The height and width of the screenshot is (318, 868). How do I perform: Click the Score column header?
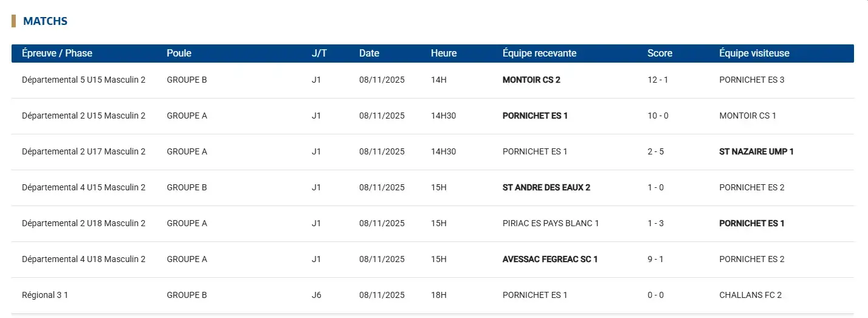pyautogui.click(x=660, y=53)
